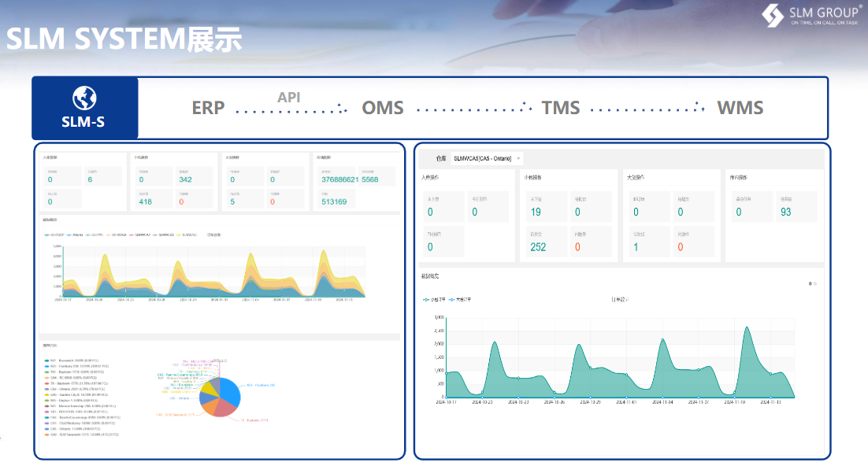Toggle the TX Baytown-1770 entry in the pie legend list
Image resolution: width=868 pixels, height=466 pixels.
[77, 383]
